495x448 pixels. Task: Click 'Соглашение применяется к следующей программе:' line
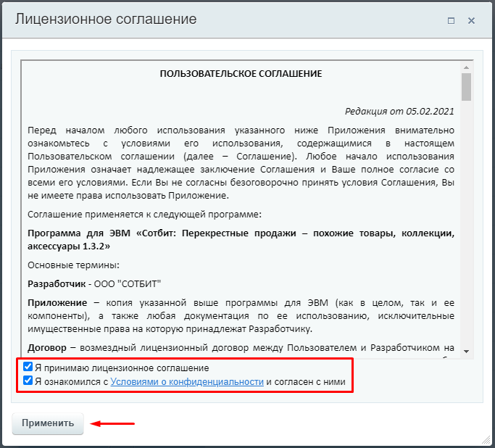click(x=144, y=215)
